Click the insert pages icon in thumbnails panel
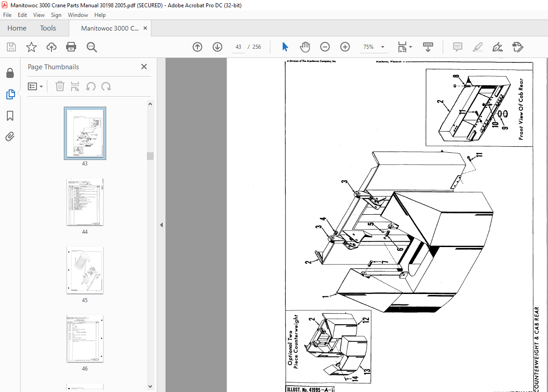Image resolution: width=548 pixels, height=392 pixels. click(75, 86)
